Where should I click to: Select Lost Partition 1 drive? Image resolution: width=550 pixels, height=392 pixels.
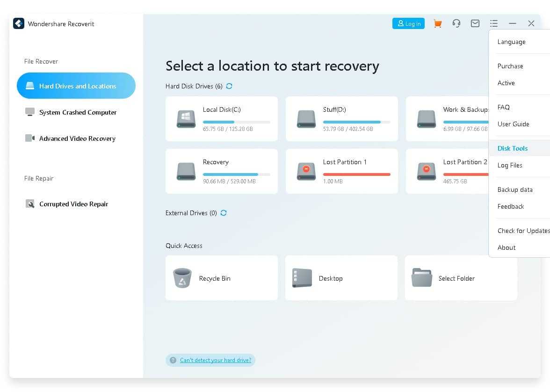click(341, 171)
